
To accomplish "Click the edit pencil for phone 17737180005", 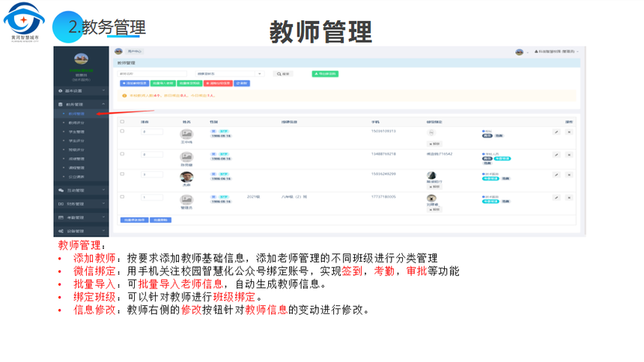I will pyautogui.click(x=556, y=197).
